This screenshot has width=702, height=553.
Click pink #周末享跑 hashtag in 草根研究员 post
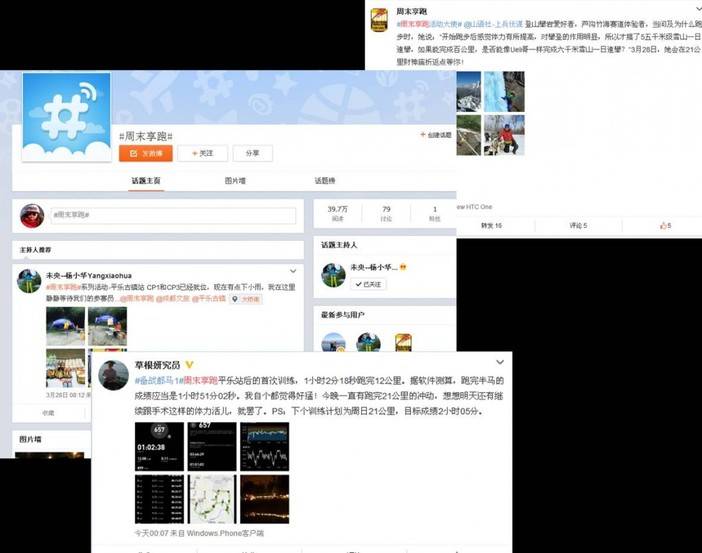point(199,381)
